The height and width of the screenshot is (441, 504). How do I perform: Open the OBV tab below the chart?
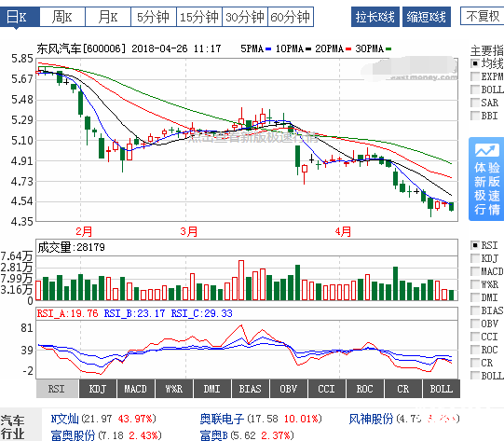pos(288,389)
